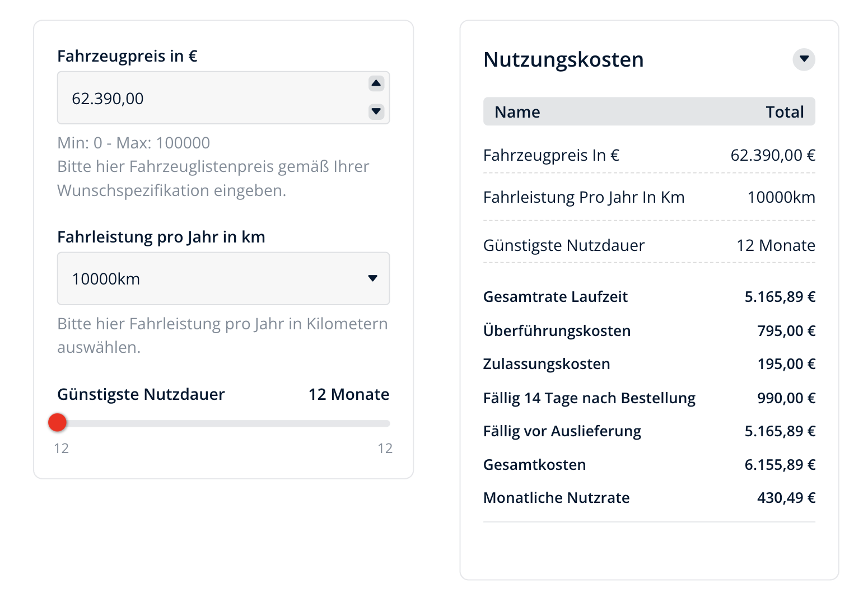
Task: Click the 12 Monate value above the slider
Action: [348, 394]
